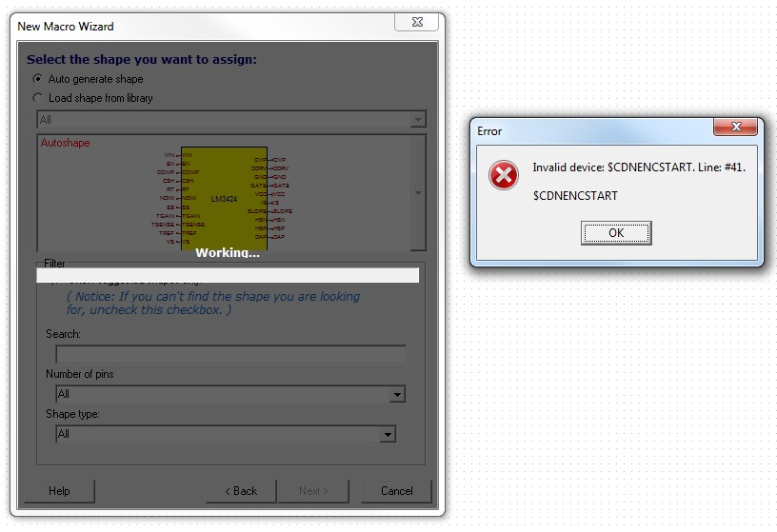
Task: Click the Working progress bar
Action: (x=228, y=275)
